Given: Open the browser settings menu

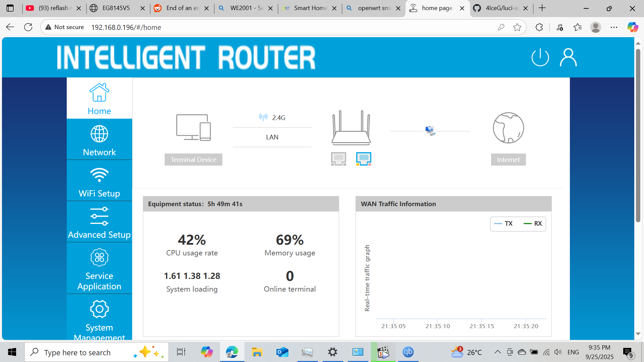Looking at the screenshot, I should [x=614, y=27].
